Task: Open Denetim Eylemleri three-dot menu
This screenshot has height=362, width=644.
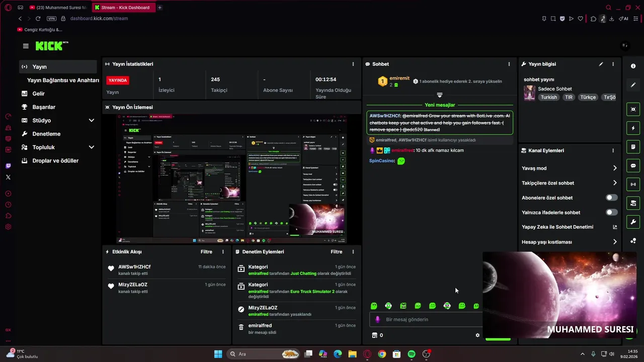Action: pyautogui.click(x=353, y=252)
